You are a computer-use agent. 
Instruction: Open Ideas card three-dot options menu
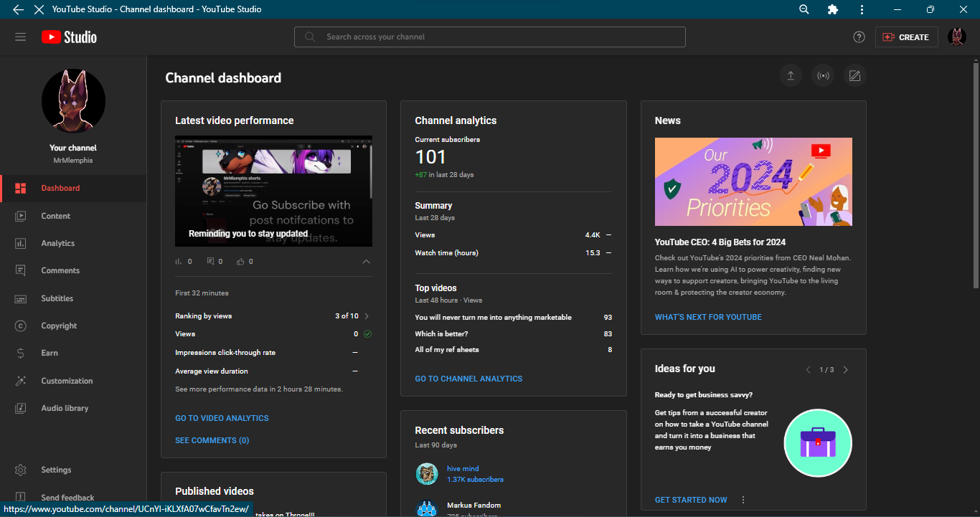pyautogui.click(x=743, y=500)
